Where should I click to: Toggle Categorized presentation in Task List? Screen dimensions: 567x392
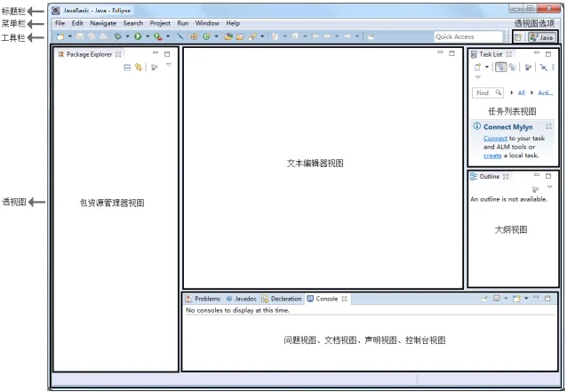(500, 67)
